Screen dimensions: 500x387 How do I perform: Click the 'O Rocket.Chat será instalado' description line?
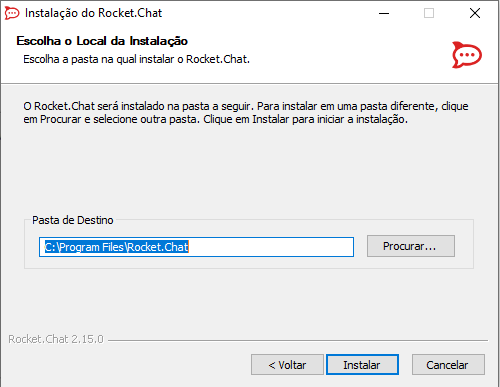coord(246,106)
